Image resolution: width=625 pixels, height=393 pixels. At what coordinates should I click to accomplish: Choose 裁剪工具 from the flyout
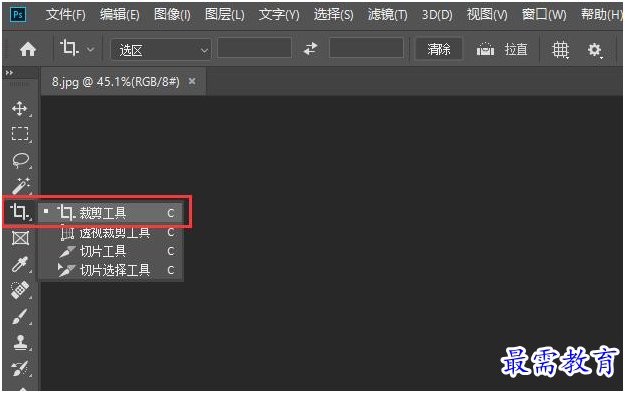click(x=111, y=213)
